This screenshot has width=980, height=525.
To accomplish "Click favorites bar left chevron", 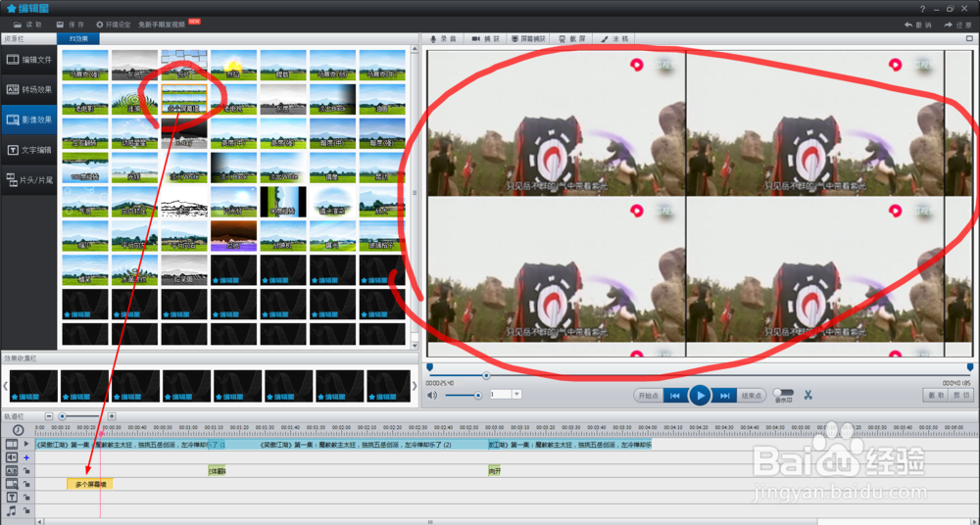I will pos(5,386).
